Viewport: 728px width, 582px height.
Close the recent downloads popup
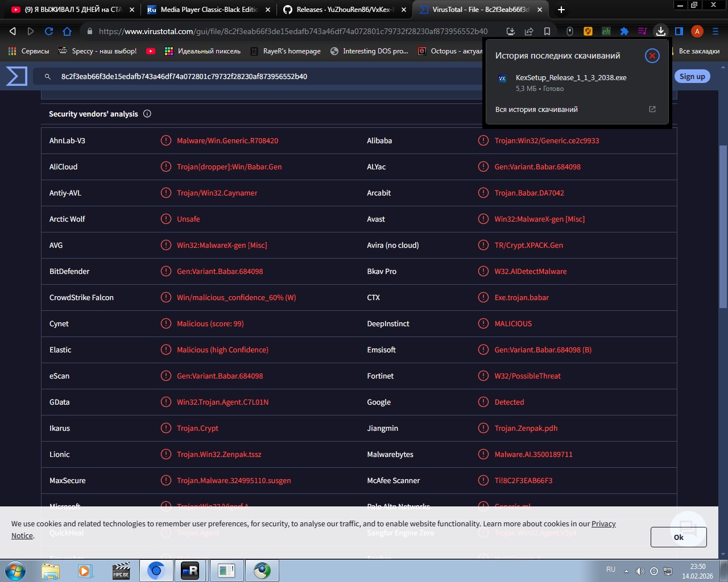652,56
